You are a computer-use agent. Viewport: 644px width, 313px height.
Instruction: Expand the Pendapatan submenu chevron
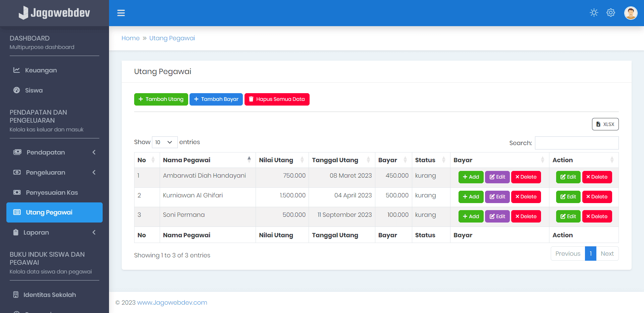(94, 152)
